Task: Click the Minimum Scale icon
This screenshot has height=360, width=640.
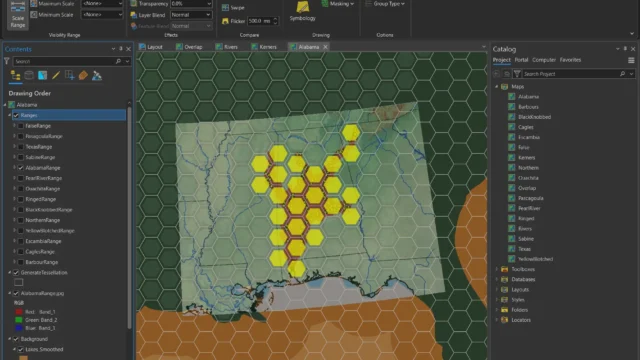Action: (x=34, y=15)
